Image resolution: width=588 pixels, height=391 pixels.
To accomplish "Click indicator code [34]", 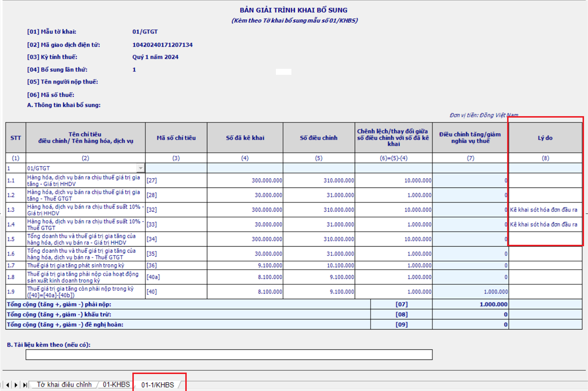I will pos(152,239).
